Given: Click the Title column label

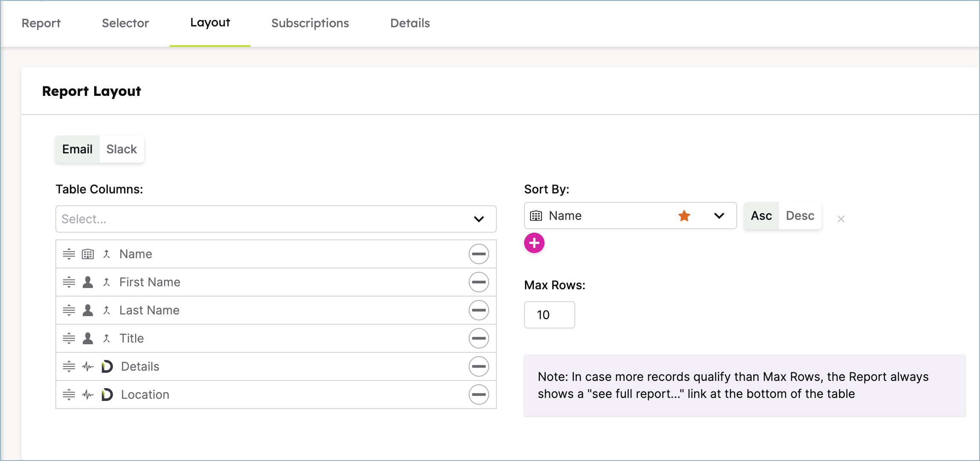Looking at the screenshot, I should pos(132,338).
